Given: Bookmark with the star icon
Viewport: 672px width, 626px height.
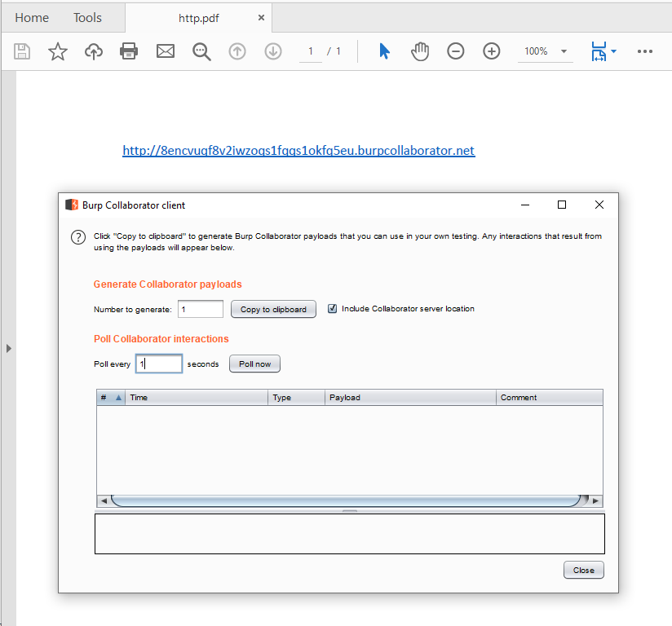Looking at the screenshot, I should [57, 51].
